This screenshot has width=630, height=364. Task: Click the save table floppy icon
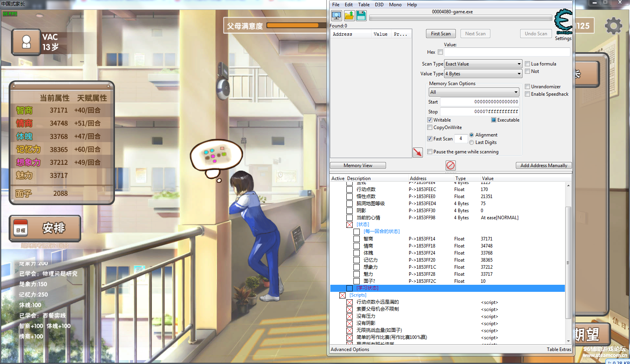pyautogui.click(x=361, y=16)
